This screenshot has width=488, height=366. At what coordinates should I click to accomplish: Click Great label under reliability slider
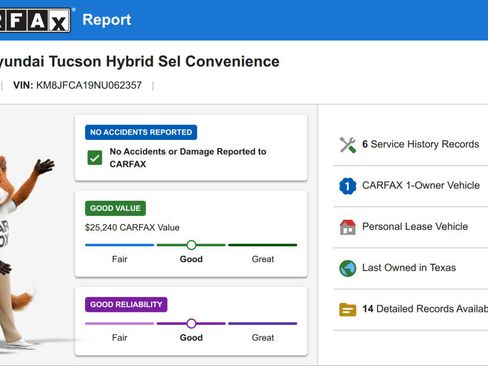point(263,338)
